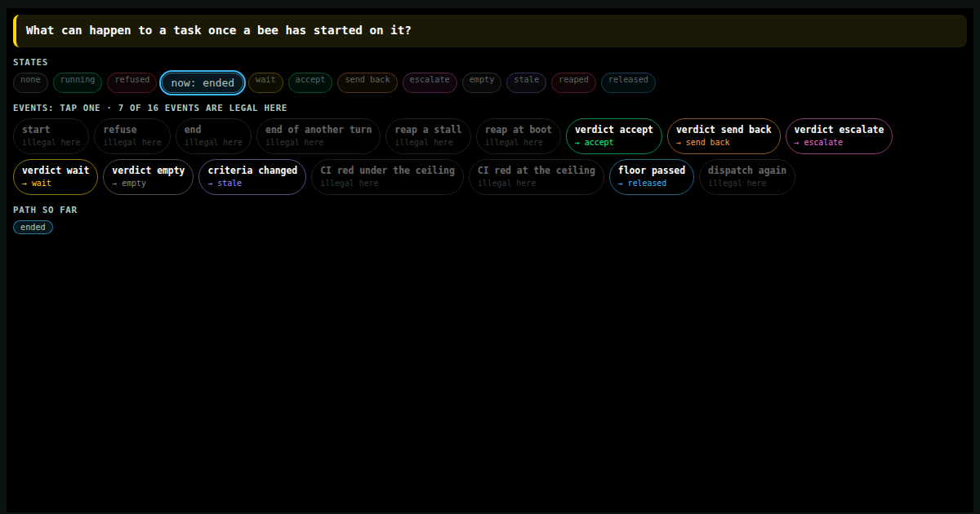Viewport: 980px width, 514px height.
Task: Click the 'send back' pill in states row
Action: point(367,82)
